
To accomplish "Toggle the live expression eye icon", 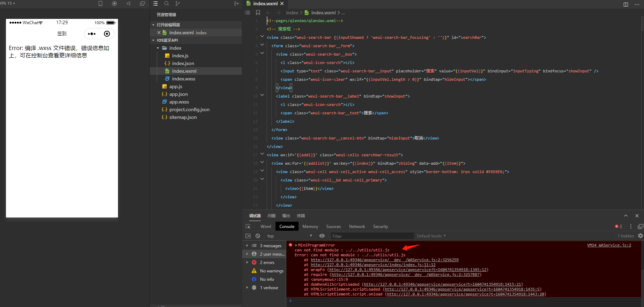I will click(322, 236).
